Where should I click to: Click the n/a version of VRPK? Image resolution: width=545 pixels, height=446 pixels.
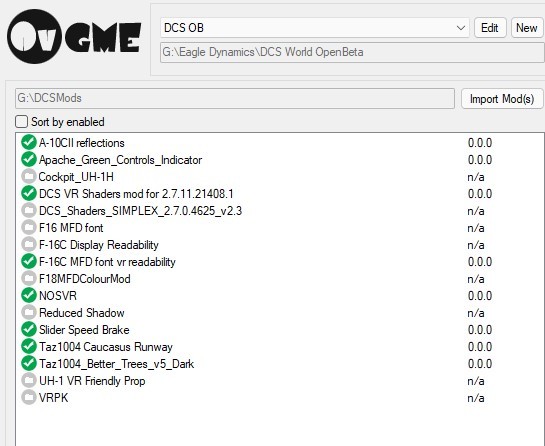(476, 398)
